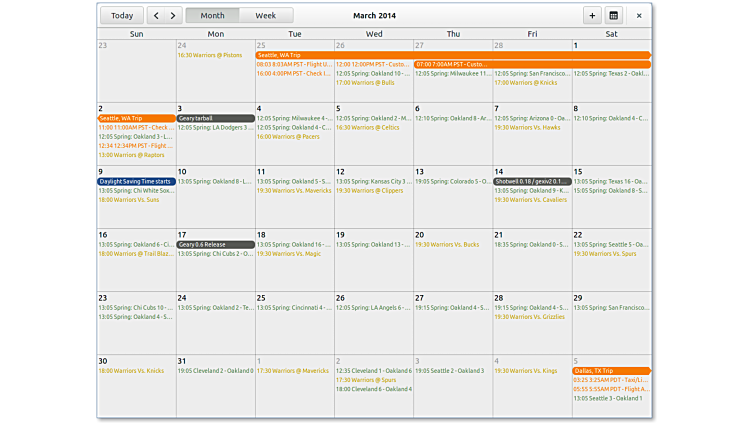Open the calendars list icon

(x=614, y=16)
